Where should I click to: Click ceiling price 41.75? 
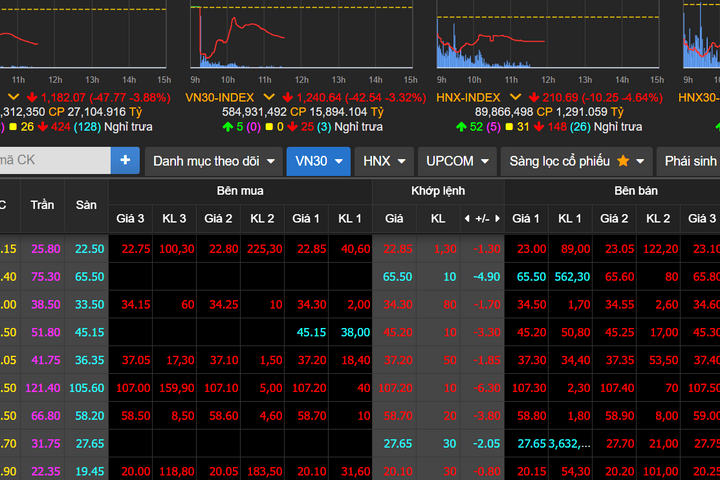click(45, 360)
